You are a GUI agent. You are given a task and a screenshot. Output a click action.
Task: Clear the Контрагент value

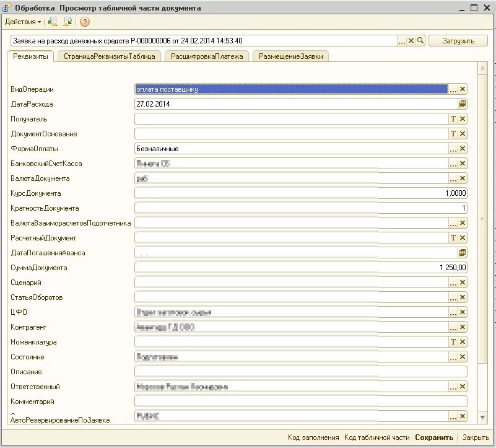click(463, 327)
